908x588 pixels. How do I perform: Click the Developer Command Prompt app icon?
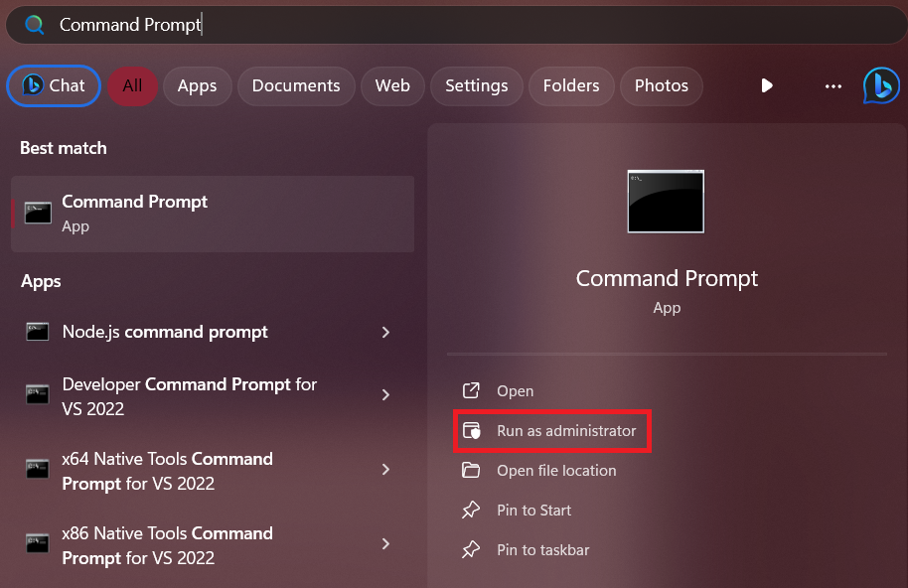(x=38, y=395)
